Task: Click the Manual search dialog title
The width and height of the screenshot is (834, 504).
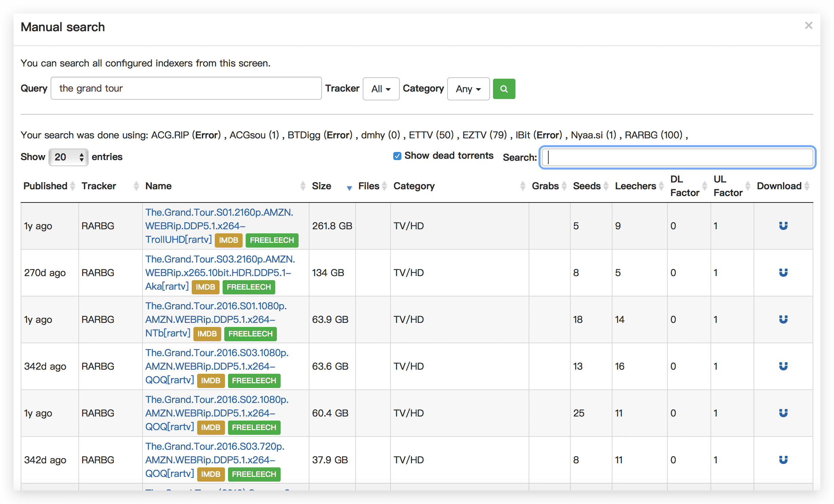Action: (x=63, y=27)
